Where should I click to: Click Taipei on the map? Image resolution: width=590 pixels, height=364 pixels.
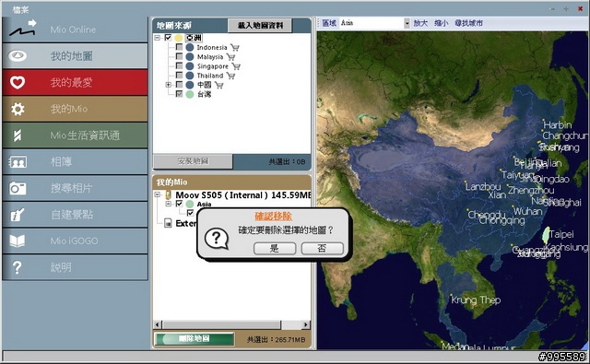click(561, 234)
